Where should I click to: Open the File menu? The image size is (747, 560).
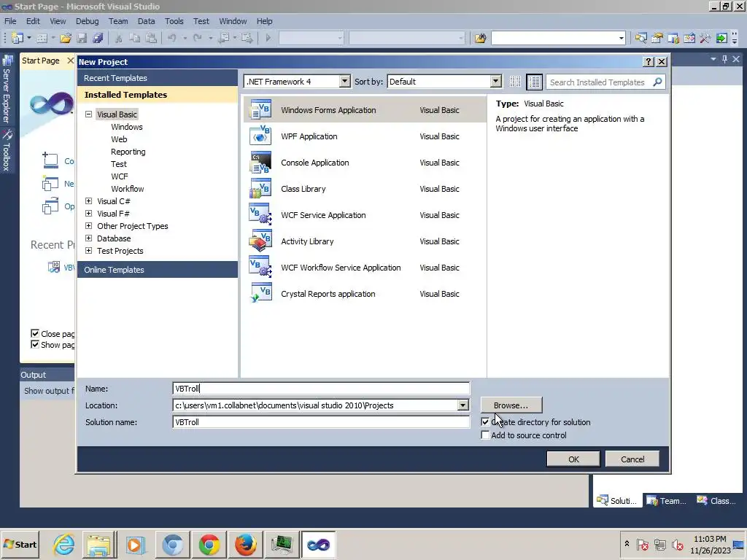coord(10,21)
